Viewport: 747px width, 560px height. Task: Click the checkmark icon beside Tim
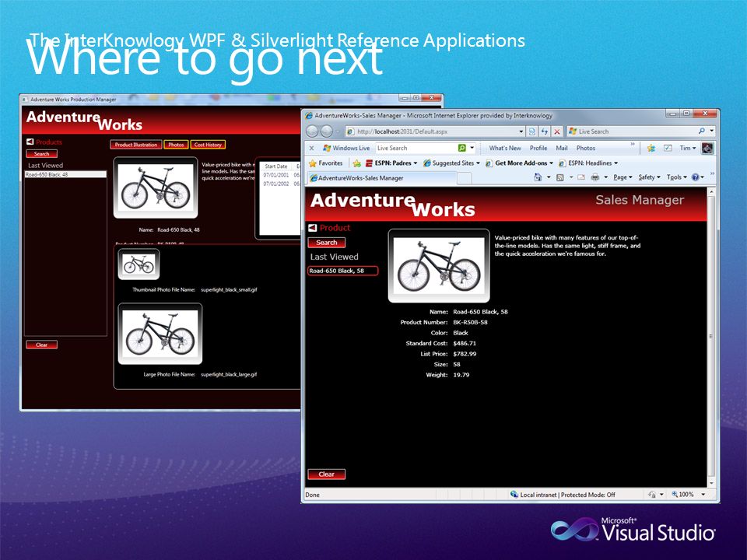(668, 148)
